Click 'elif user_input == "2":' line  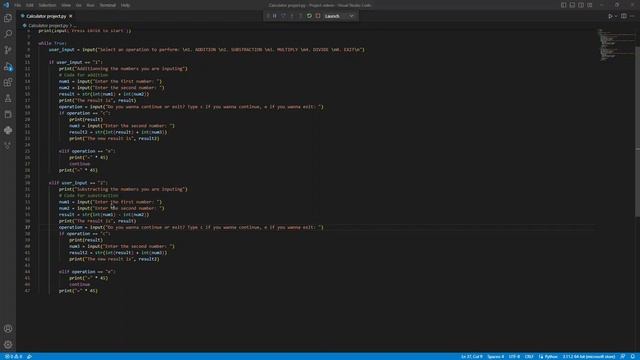click(x=78, y=183)
